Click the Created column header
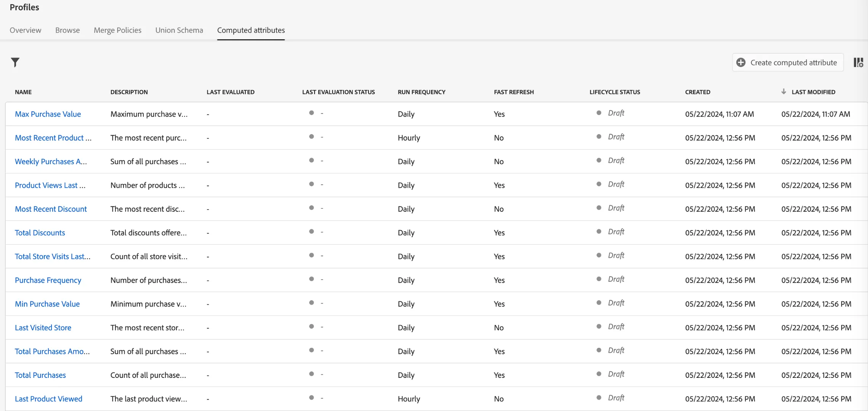Viewport: 868px width, 411px height. click(x=698, y=92)
